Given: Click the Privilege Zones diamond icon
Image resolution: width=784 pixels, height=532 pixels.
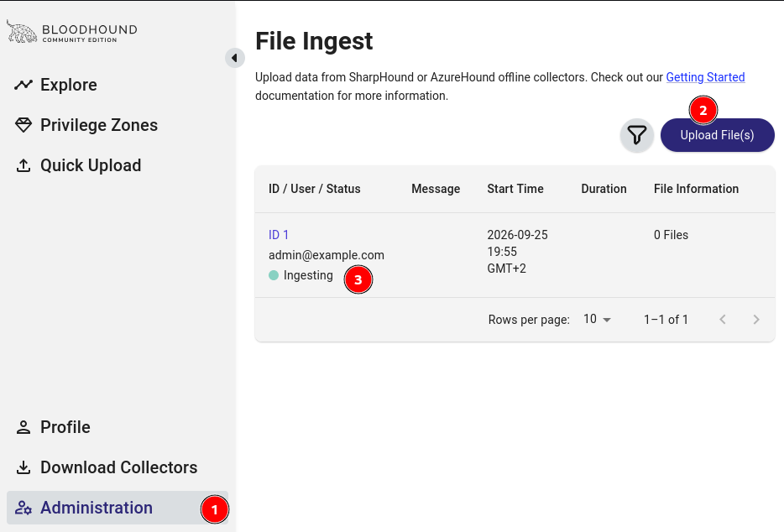Looking at the screenshot, I should pyautogui.click(x=24, y=125).
